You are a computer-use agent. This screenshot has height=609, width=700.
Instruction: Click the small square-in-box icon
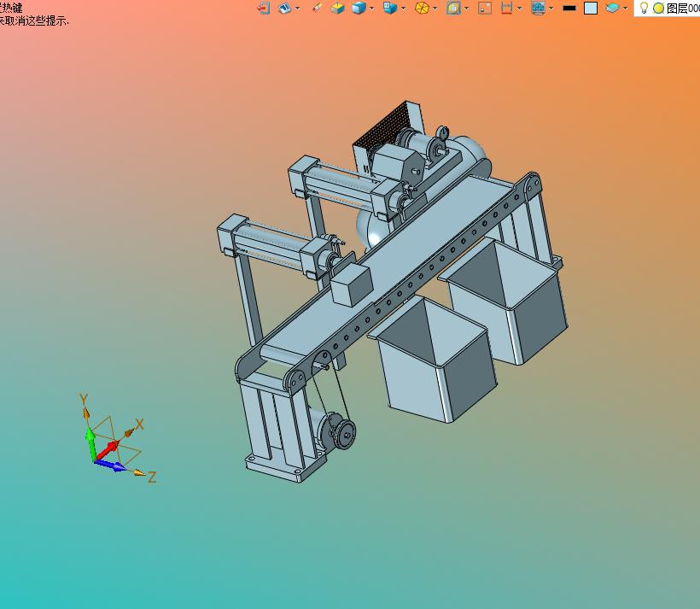pos(485,8)
